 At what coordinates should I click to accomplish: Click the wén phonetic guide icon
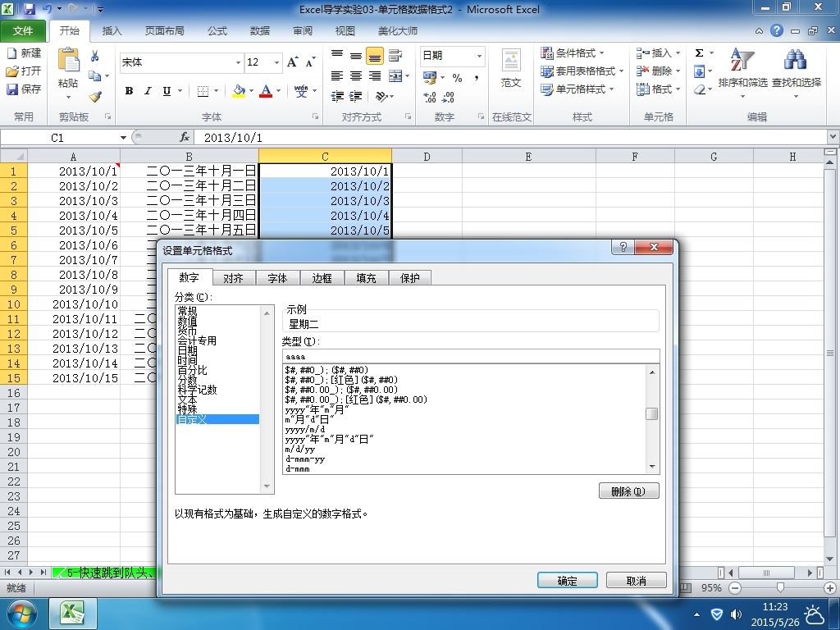[x=301, y=91]
